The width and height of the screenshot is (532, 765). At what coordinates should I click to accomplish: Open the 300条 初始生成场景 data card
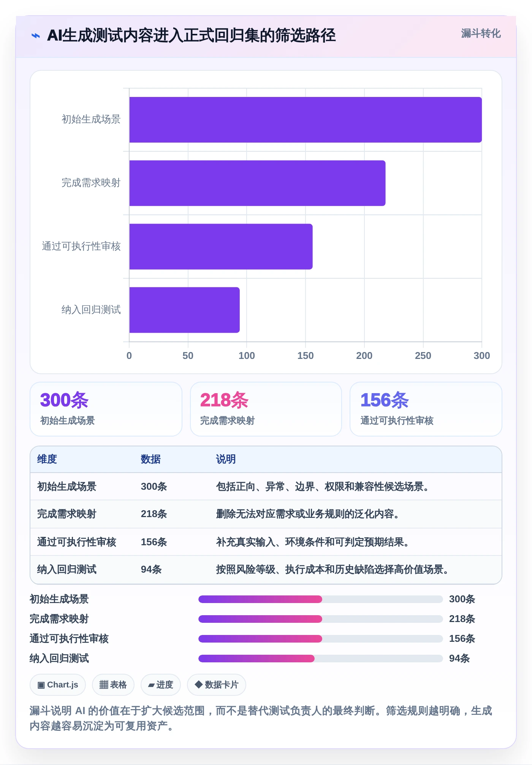[x=106, y=409]
